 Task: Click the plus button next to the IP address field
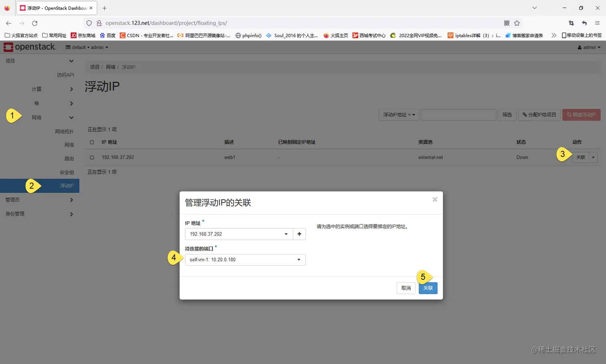click(299, 234)
